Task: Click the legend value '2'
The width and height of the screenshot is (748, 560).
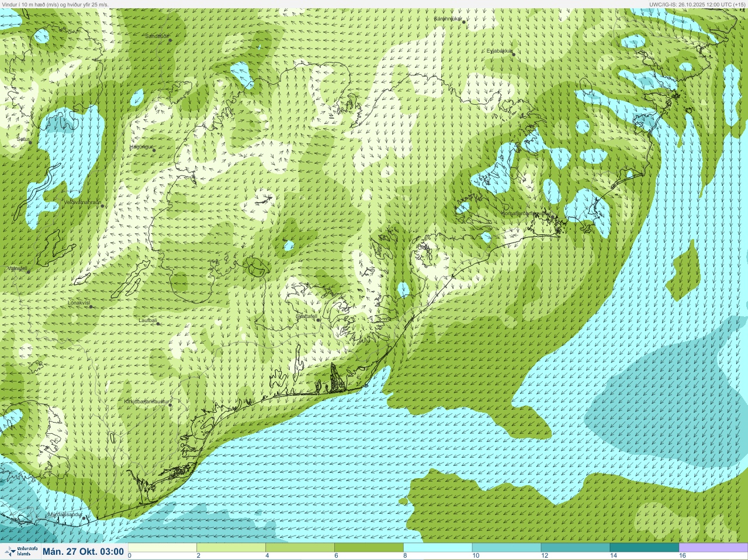Action: pyautogui.click(x=199, y=556)
